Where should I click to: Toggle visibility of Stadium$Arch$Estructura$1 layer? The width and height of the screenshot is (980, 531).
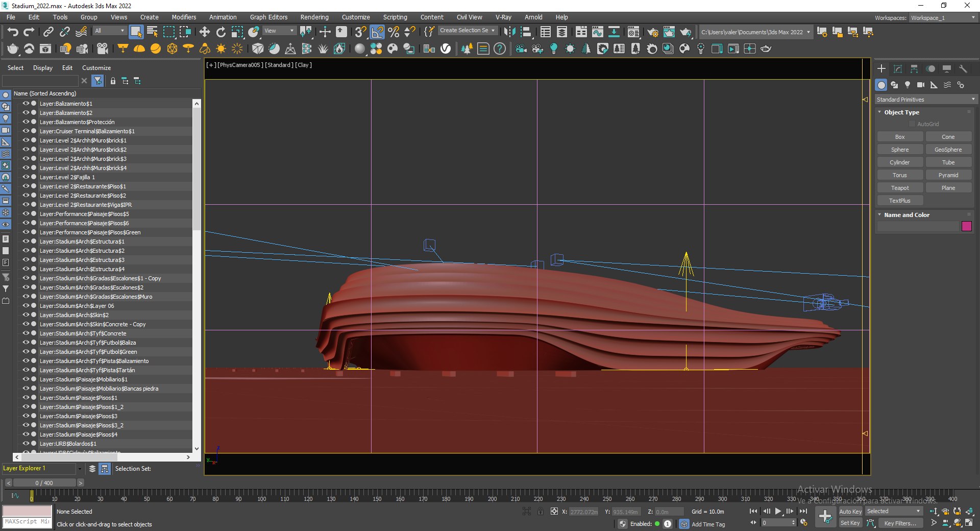coord(26,241)
